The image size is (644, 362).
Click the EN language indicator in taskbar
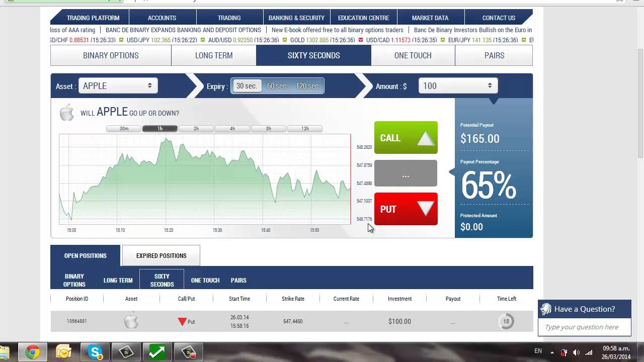point(538,351)
